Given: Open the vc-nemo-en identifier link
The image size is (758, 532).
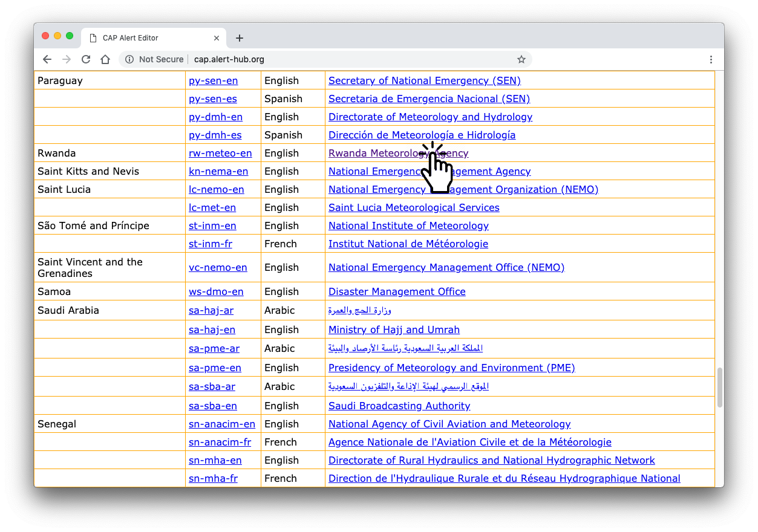Looking at the screenshot, I should point(218,267).
